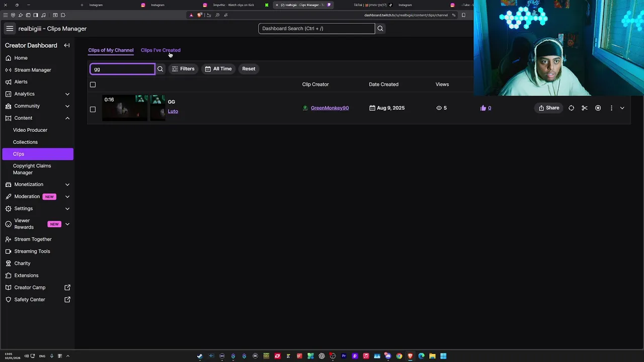Expand GG clip row details chevron
Image resolution: width=644 pixels, height=362 pixels.
(x=622, y=108)
